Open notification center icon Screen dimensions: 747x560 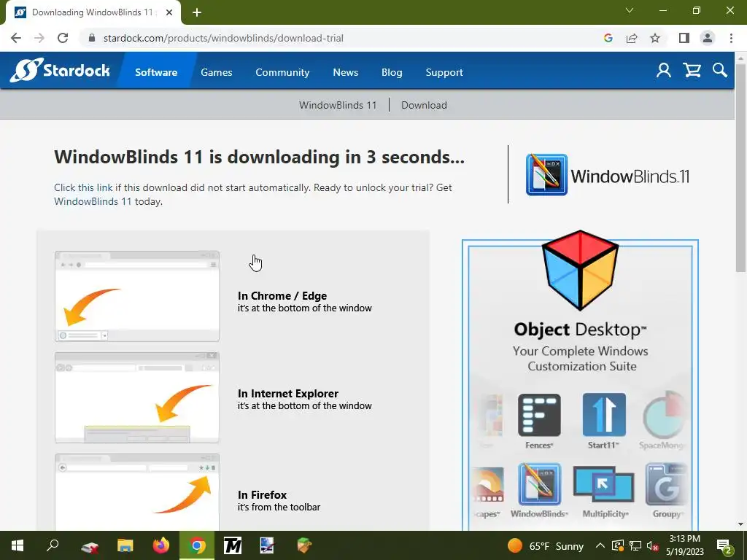pos(724,546)
